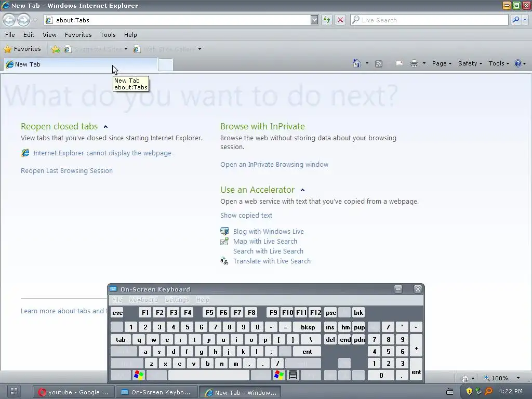Click the Refresh page icon

(327, 20)
